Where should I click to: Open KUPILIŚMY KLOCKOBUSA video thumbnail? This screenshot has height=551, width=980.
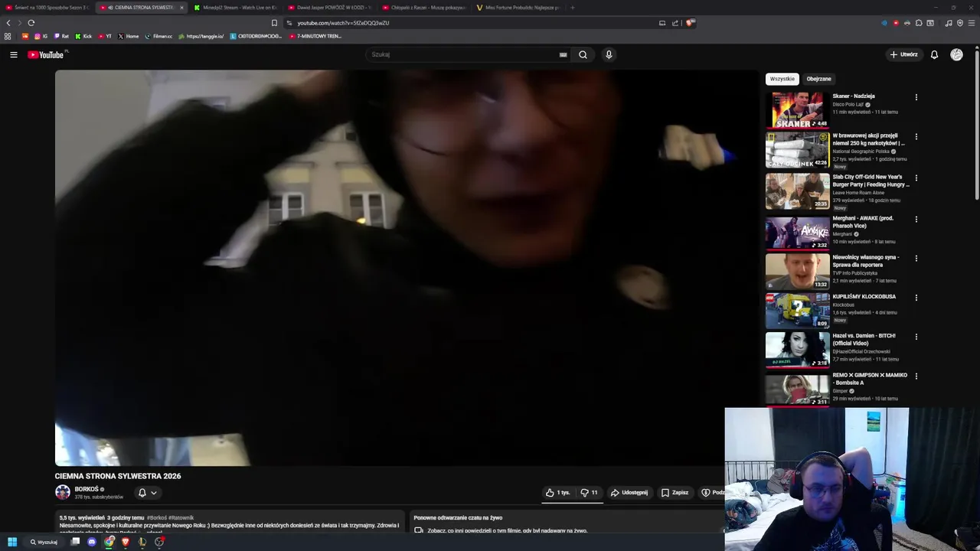797,310
